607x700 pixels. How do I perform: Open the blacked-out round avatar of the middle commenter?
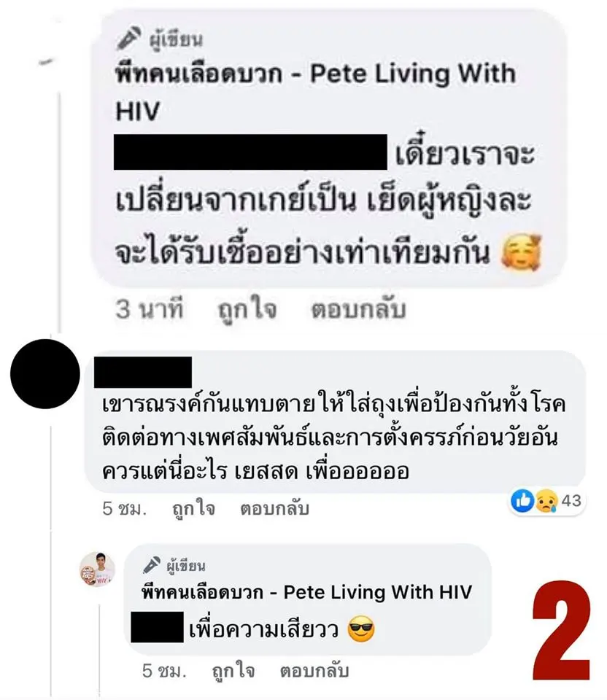point(45,374)
